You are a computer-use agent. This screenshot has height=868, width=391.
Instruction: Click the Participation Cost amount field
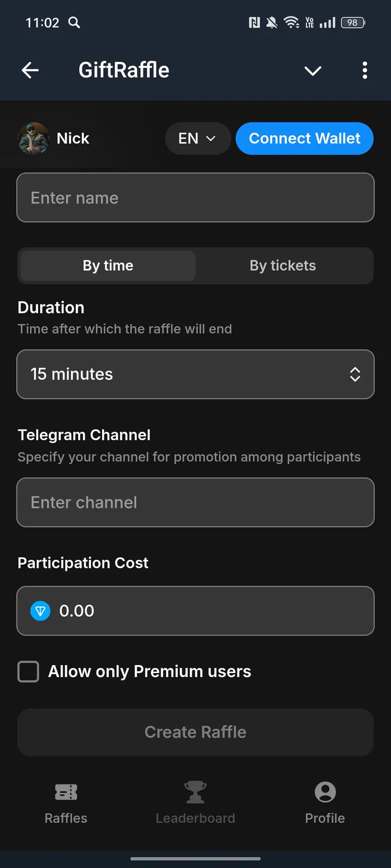[x=206, y=611]
